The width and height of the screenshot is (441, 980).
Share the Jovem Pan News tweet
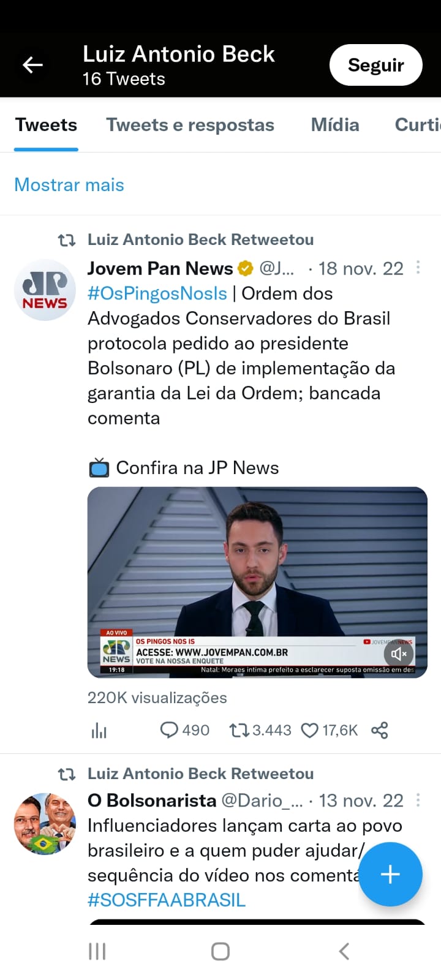(x=380, y=730)
